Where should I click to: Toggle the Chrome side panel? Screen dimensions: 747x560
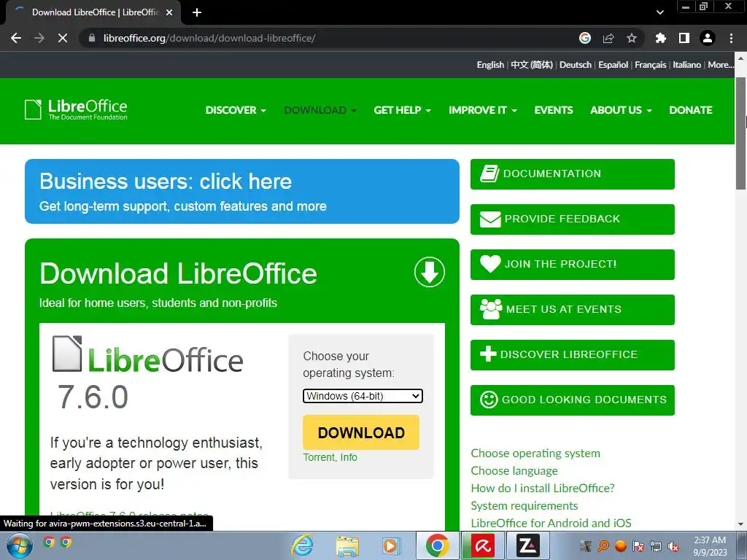[x=684, y=38]
